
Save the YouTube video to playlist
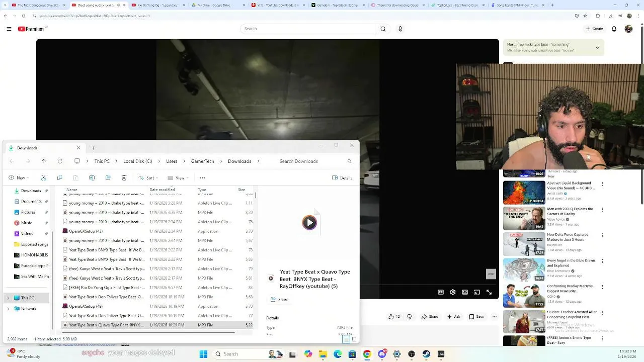[476, 317]
